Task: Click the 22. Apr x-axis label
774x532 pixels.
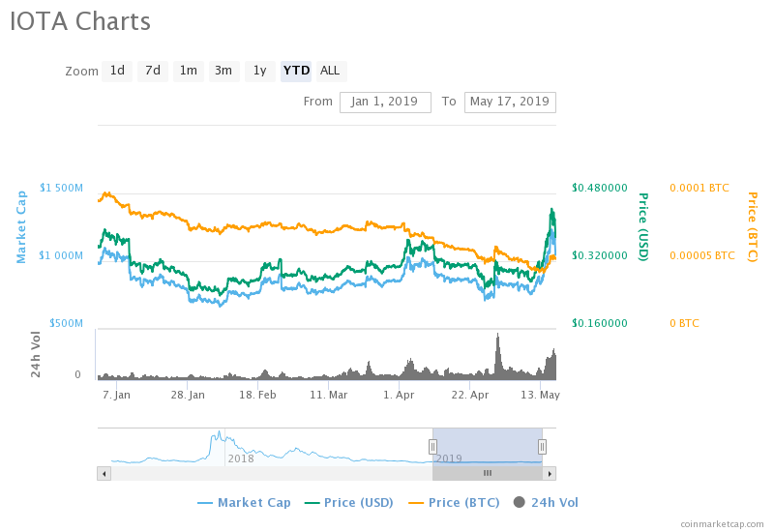Action: point(470,395)
